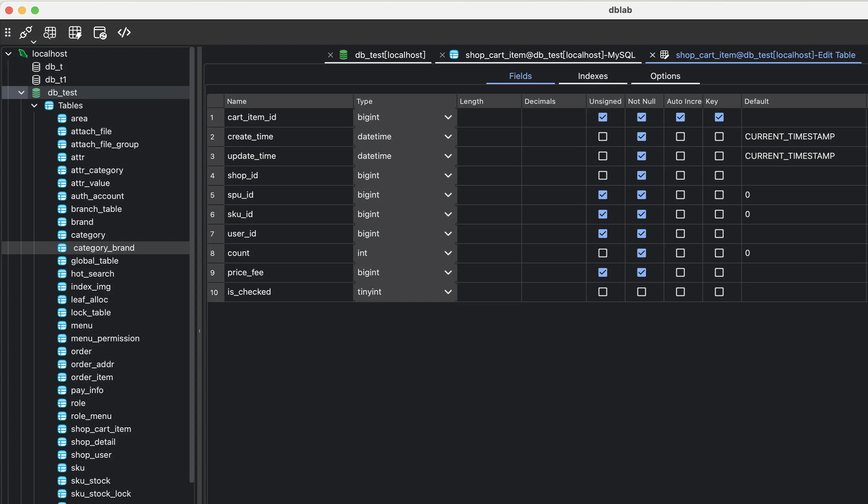The image size is (868, 504).
Task: Click the table with lightning bolt icon
Action: (75, 32)
